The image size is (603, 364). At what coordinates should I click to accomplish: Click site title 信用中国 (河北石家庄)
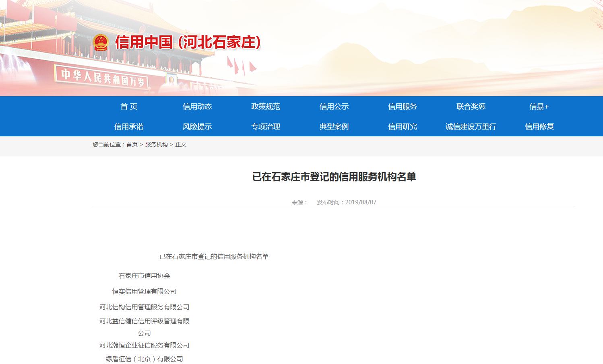[x=188, y=42]
